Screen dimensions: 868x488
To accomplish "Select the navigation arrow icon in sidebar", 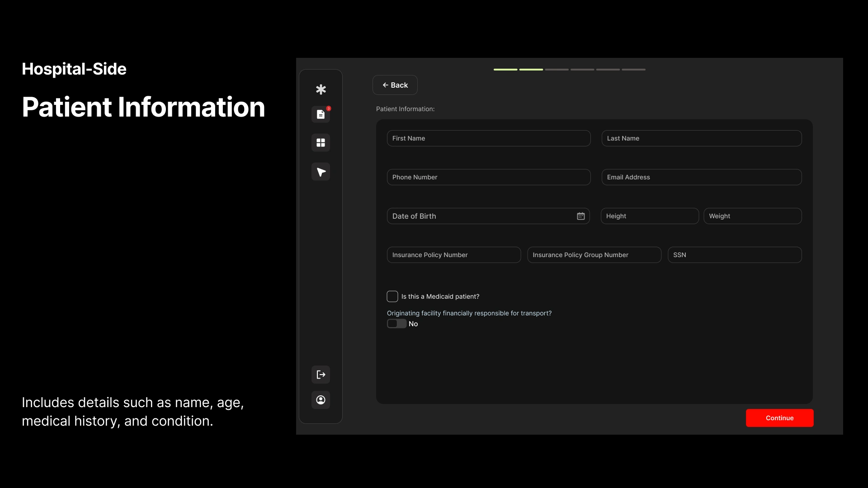I will [x=321, y=172].
